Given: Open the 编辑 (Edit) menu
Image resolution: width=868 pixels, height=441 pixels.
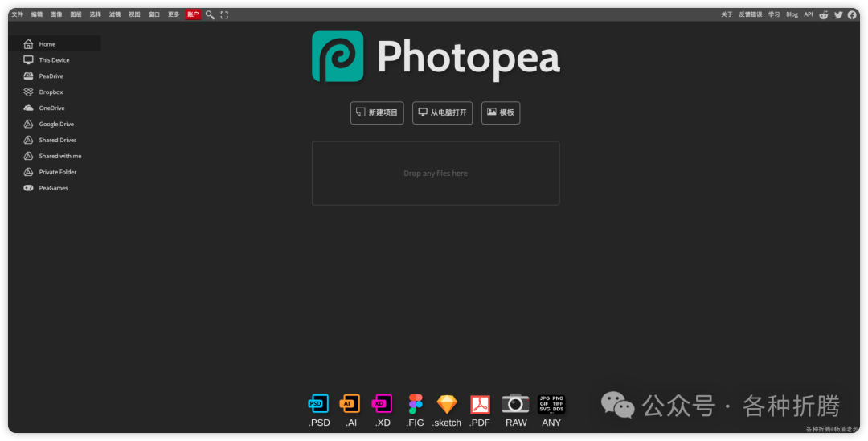Looking at the screenshot, I should coord(37,15).
